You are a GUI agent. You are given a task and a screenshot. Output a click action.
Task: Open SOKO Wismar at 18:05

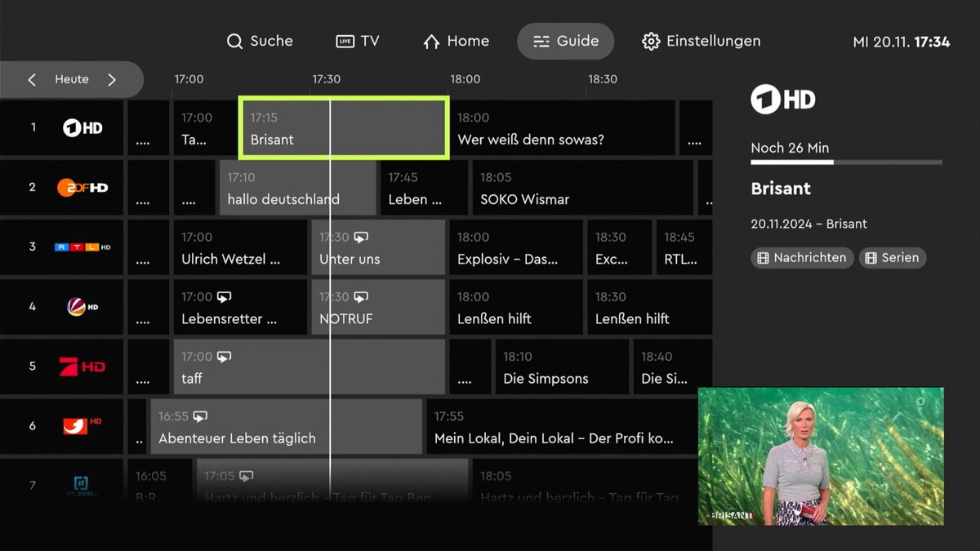(x=583, y=188)
